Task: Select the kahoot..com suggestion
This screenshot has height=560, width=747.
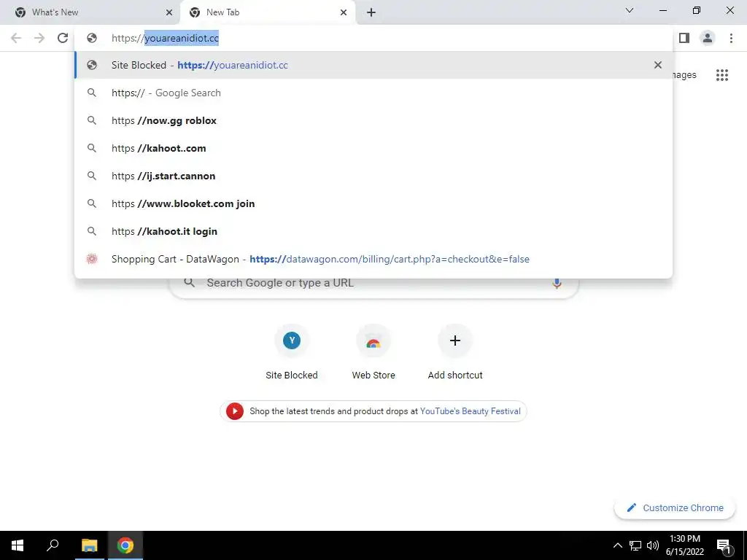Action: tap(373, 148)
